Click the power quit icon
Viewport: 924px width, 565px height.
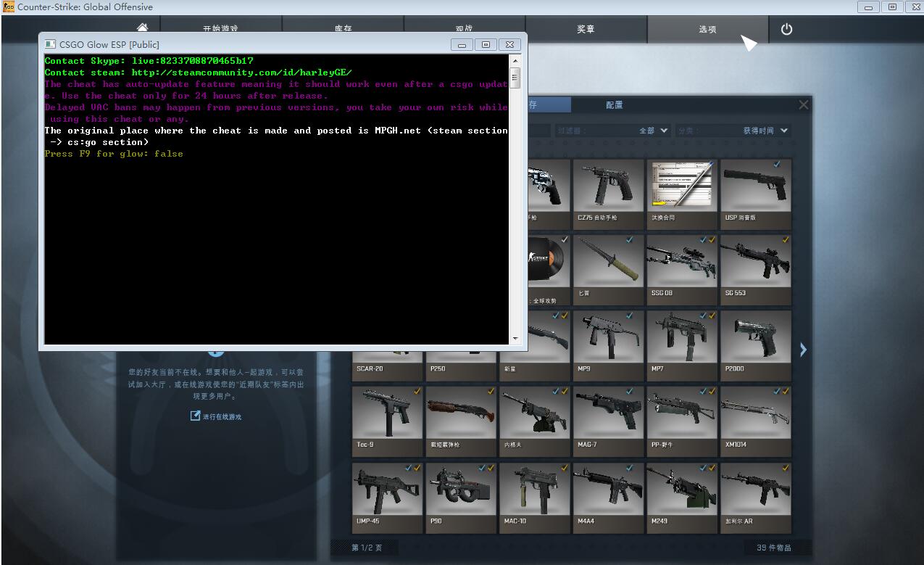point(786,29)
